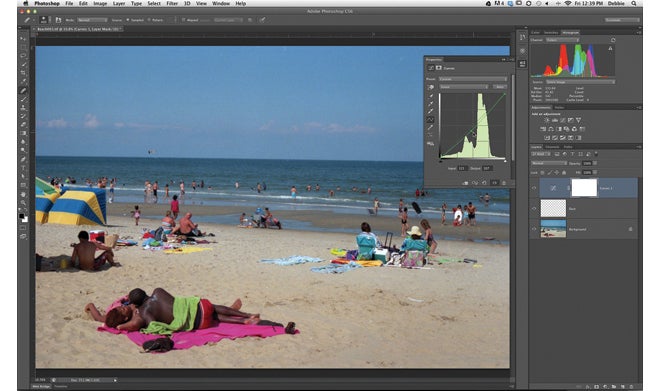660x391 pixels.
Task: Select the Clone Stamp tool
Action: click(23, 107)
